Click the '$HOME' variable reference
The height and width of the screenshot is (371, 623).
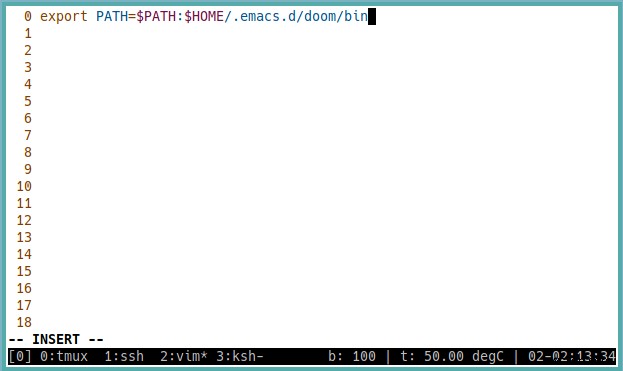pos(204,16)
